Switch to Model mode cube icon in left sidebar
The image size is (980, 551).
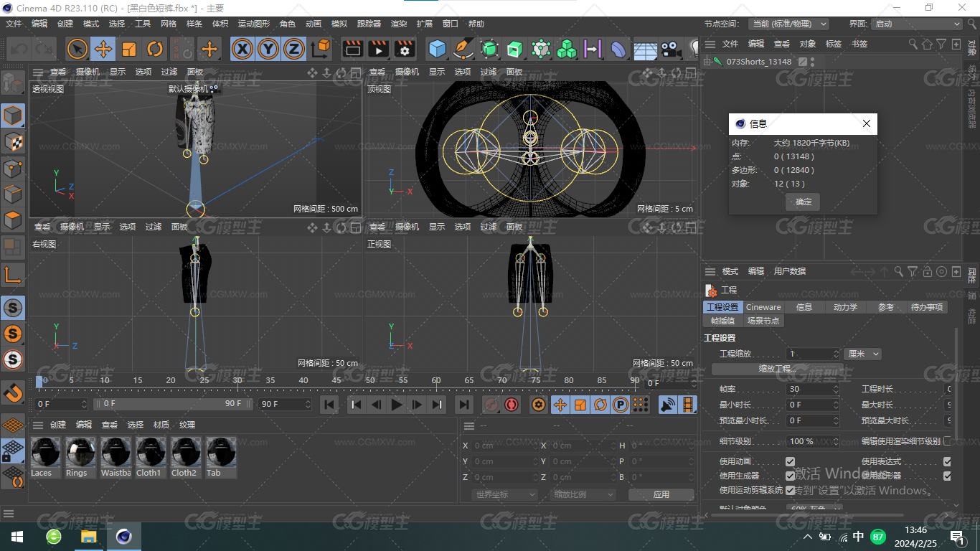click(x=13, y=116)
